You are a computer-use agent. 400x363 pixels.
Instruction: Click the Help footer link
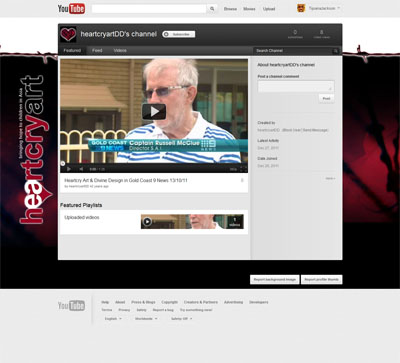click(x=105, y=302)
